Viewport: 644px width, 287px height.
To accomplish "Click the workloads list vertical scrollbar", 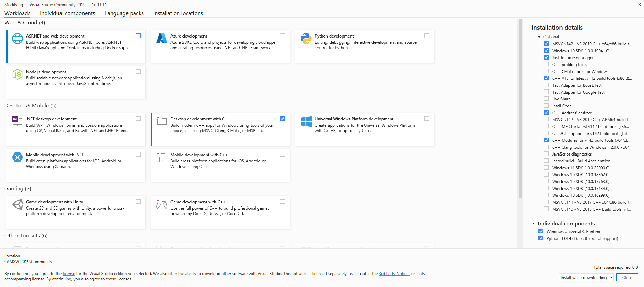I will [x=520, y=110].
